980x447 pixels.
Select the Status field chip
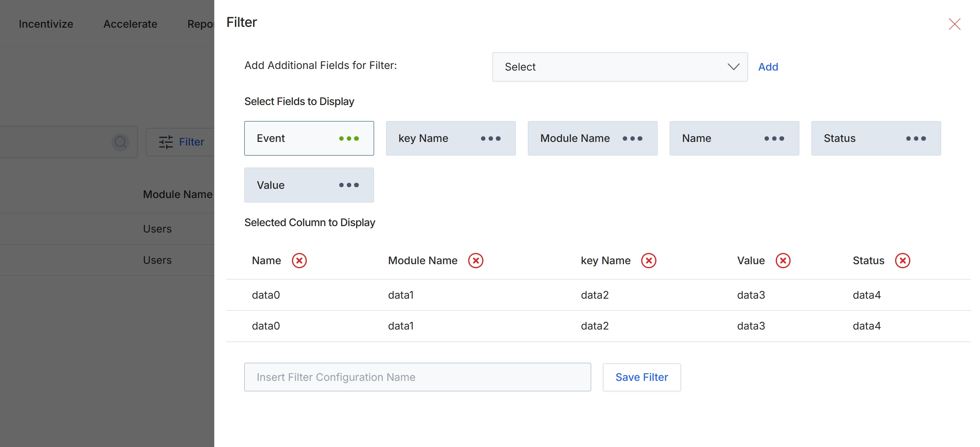pyautogui.click(x=876, y=138)
